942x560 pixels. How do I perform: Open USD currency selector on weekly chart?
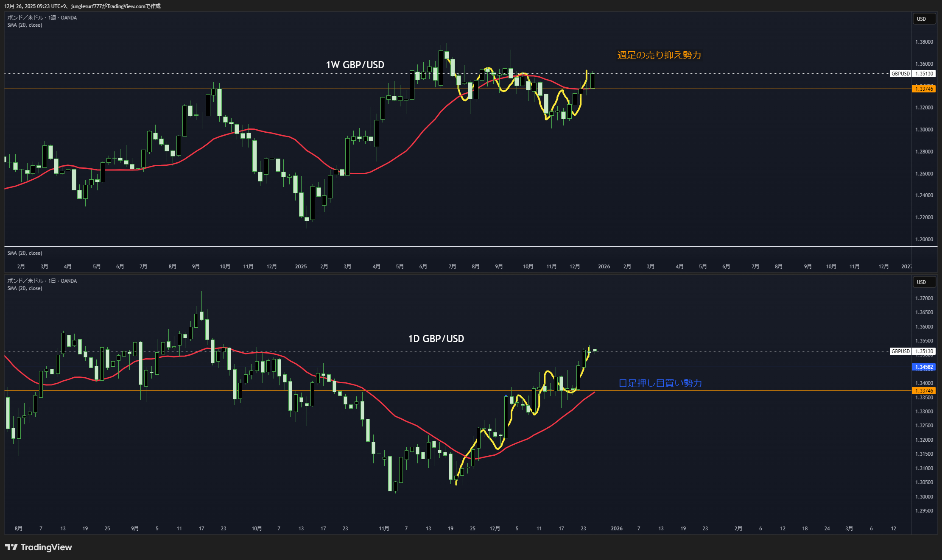[x=924, y=19]
